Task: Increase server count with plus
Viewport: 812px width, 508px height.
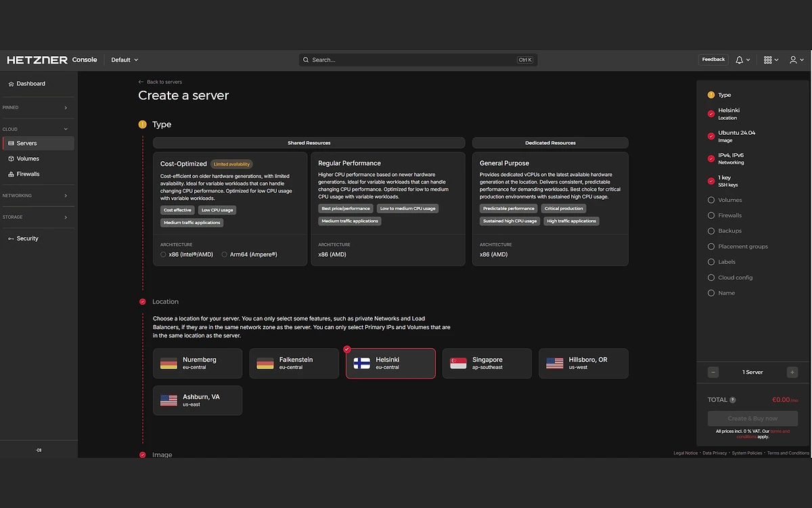Action: point(792,372)
